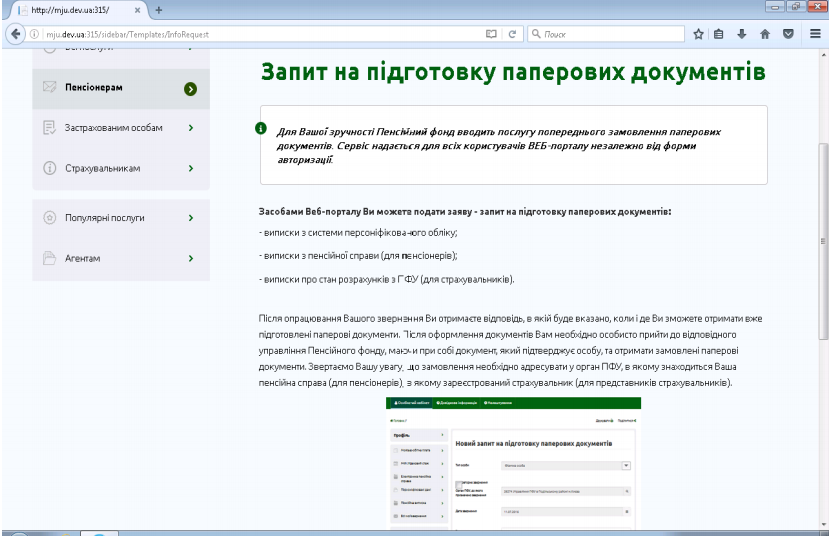Click magnifier icon in search box
Viewport: 831px width, 539px height.
pyautogui.click(x=536, y=34)
